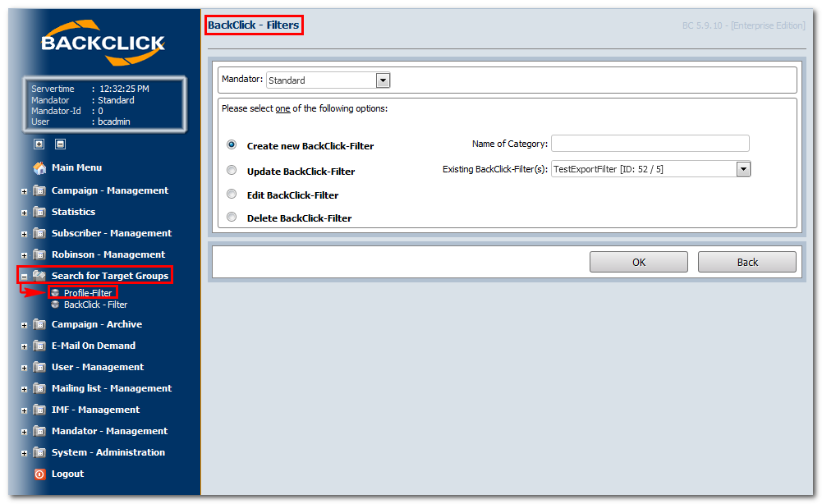Expand the Mailing list - Management node
This screenshot has width=822, height=504.
tap(24, 389)
